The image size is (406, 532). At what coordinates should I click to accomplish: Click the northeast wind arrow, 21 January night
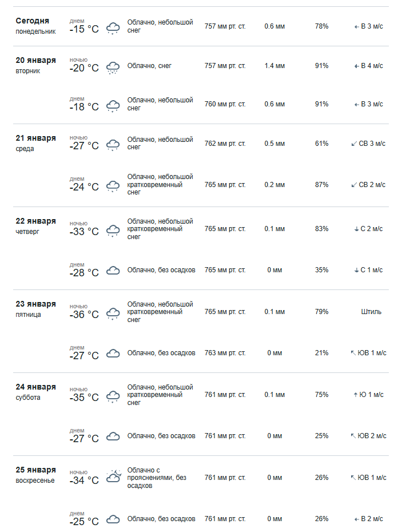click(355, 144)
